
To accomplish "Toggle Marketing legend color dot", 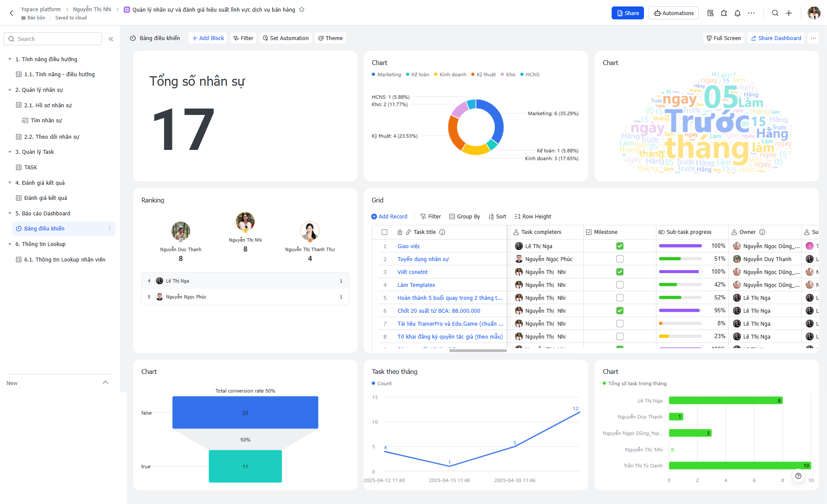I will pos(373,74).
